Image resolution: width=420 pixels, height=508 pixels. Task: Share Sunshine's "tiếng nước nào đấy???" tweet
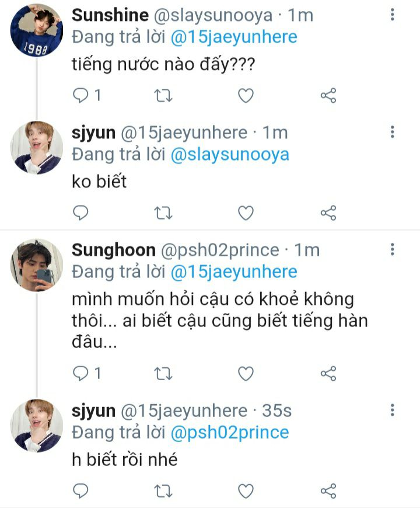point(328,95)
